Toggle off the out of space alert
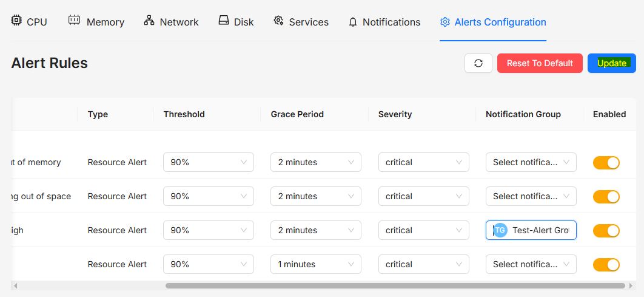The image size is (644, 297). 606,197
